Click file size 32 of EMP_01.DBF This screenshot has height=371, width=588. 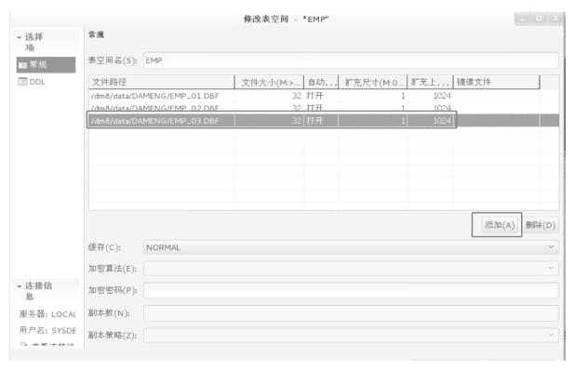297,96
